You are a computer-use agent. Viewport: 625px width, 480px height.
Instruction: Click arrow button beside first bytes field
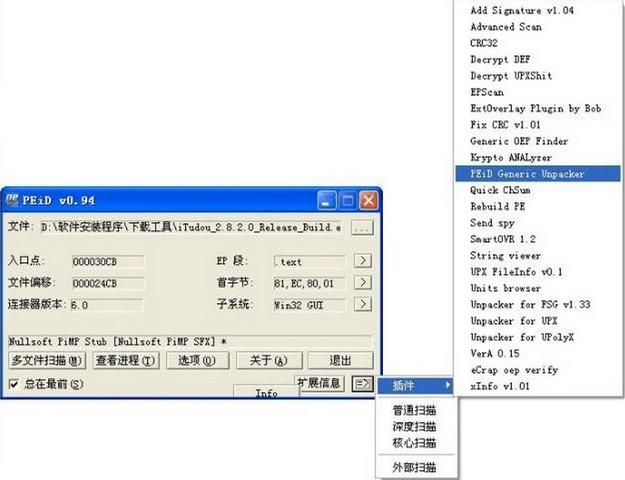tap(363, 283)
